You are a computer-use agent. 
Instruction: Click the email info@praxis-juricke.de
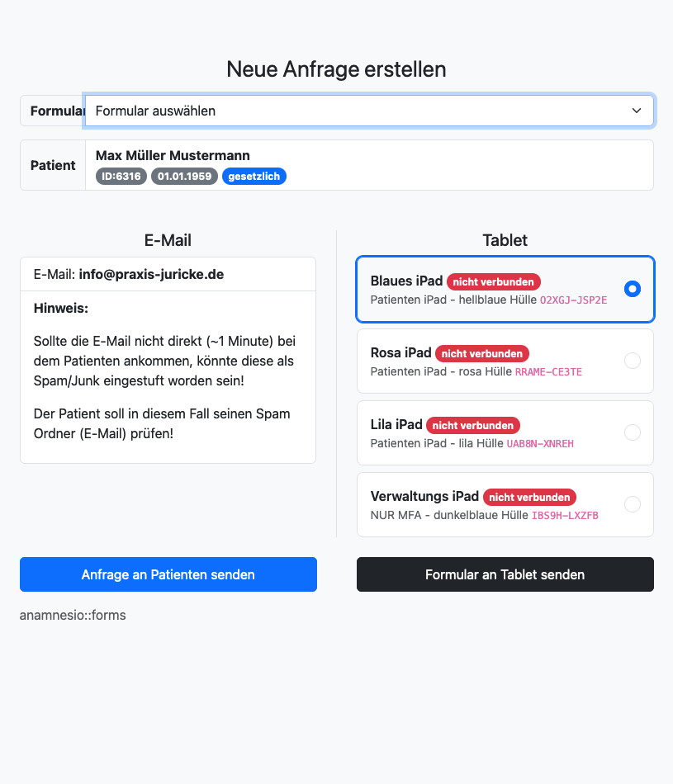(151, 274)
